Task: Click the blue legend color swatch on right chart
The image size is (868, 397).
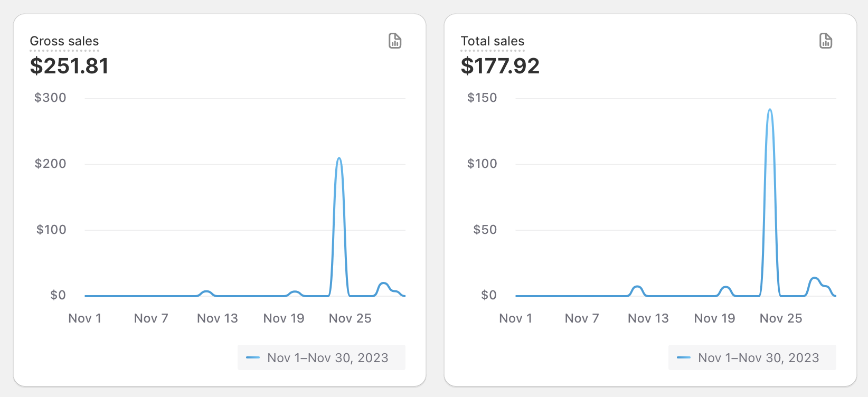Action: (x=684, y=357)
